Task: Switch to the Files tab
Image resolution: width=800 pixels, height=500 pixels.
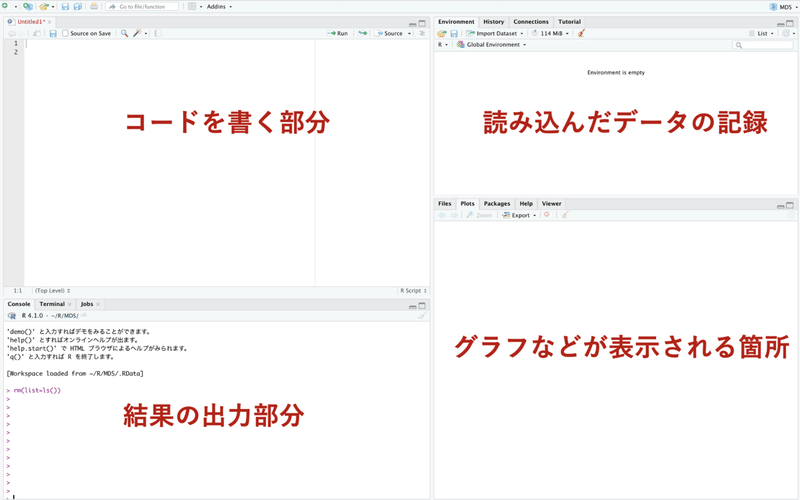Action: [x=445, y=204]
